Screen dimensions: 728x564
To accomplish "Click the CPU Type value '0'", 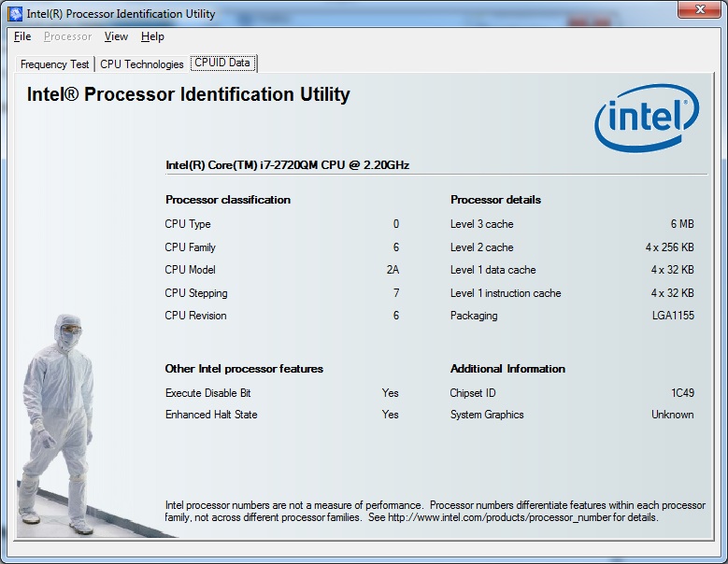I will (395, 224).
